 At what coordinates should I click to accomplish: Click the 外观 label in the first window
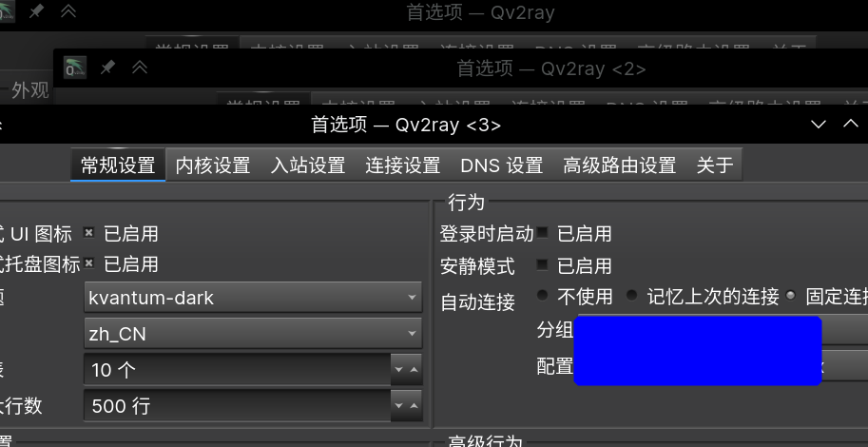coord(30,89)
